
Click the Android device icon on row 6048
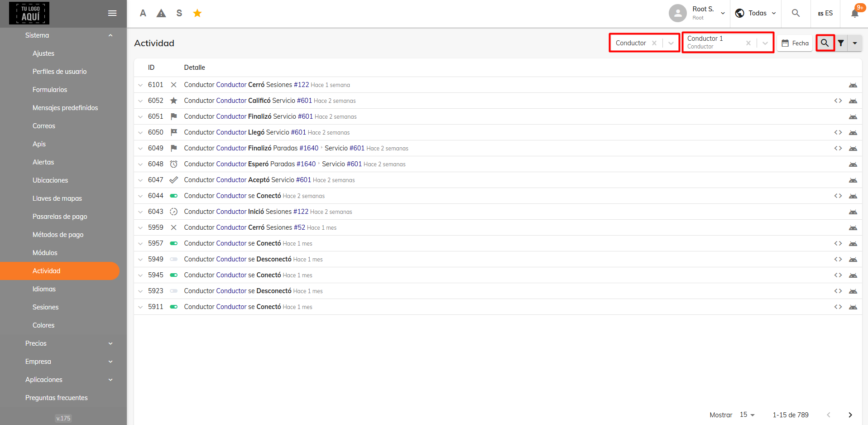pyautogui.click(x=853, y=164)
